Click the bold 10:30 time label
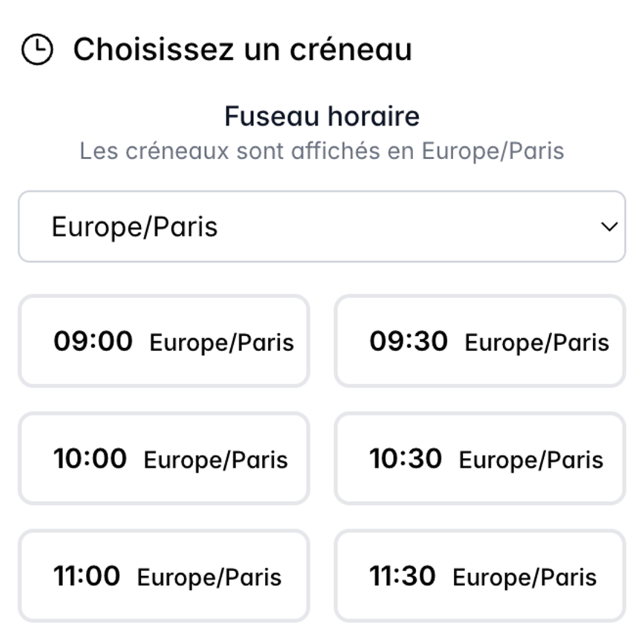This screenshot has width=644, height=644. click(408, 458)
